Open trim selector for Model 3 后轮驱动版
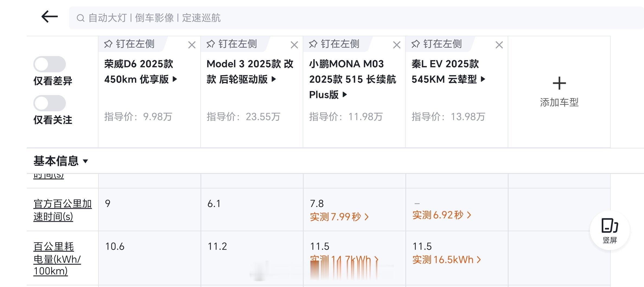The width and height of the screenshot is (644, 287). tap(250, 71)
